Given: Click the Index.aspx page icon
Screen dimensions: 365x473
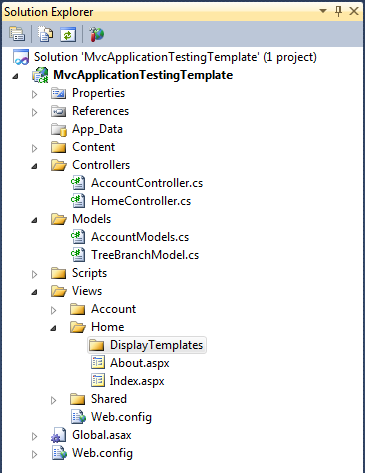Looking at the screenshot, I should pyautogui.click(x=98, y=380).
